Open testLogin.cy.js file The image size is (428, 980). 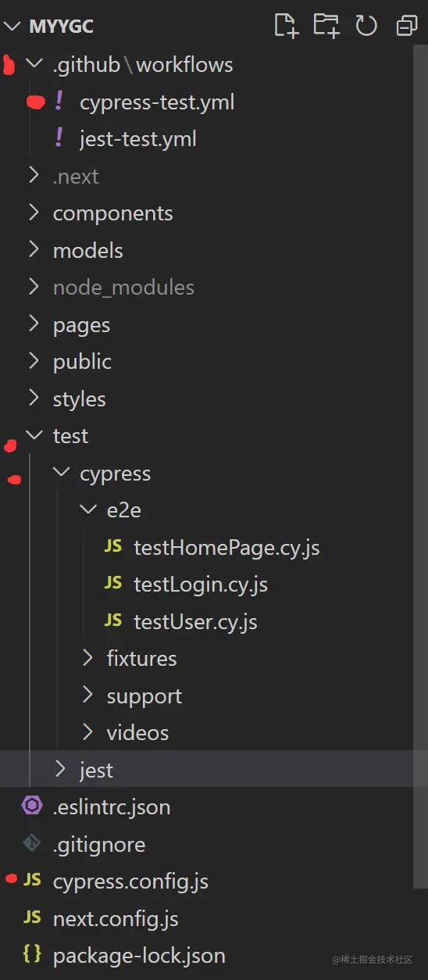click(201, 585)
